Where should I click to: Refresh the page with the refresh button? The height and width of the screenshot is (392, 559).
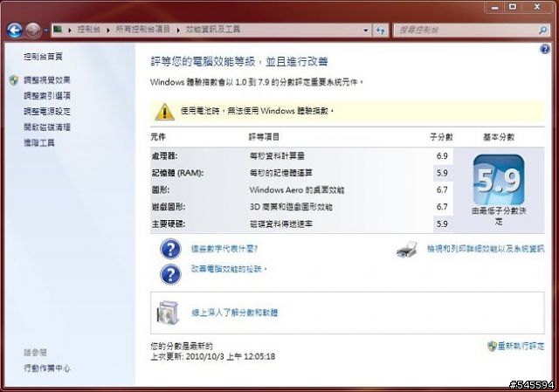(x=380, y=31)
